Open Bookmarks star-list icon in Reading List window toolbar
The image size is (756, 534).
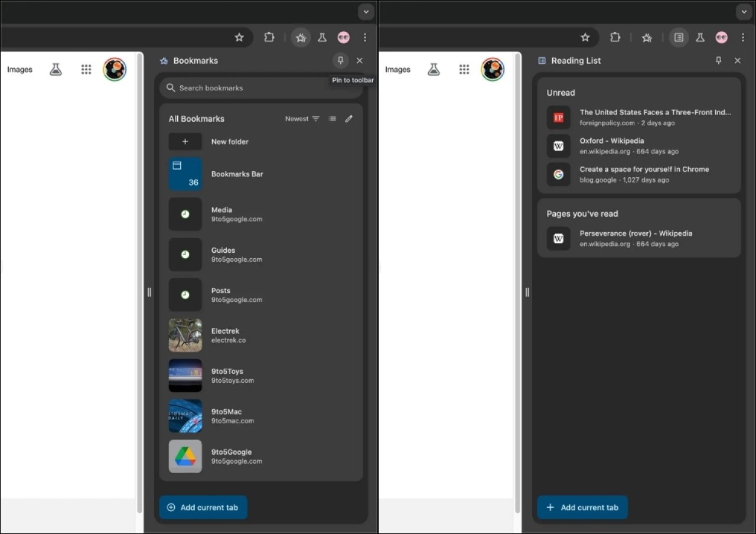(647, 37)
